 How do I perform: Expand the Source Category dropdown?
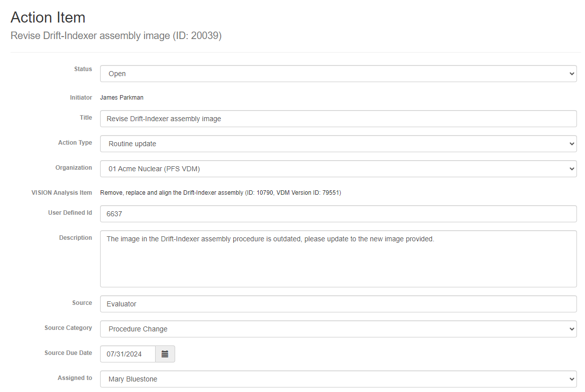click(338, 329)
